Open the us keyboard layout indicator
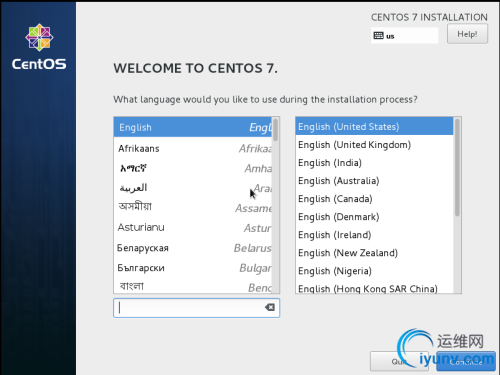Viewport: 500px width, 375px height. 404,35
